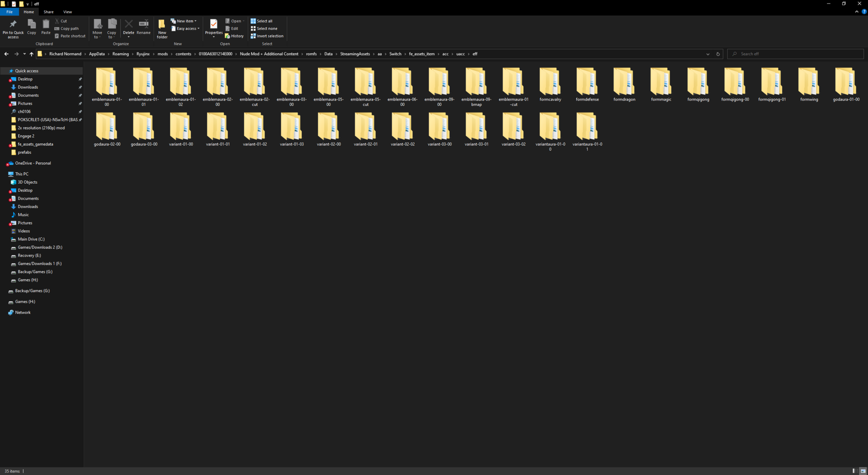This screenshot has height=475, width=868.
Task: Open the Help question mark icon
Action: click(x=864, y=12)
